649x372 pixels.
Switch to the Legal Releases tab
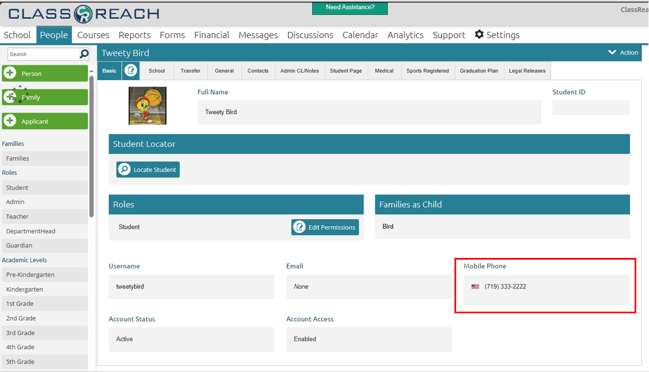point(527,71)
